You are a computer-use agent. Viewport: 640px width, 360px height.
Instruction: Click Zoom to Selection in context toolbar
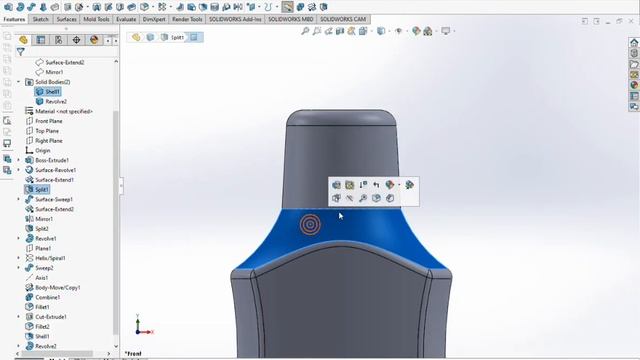click(x=363, y=198)
